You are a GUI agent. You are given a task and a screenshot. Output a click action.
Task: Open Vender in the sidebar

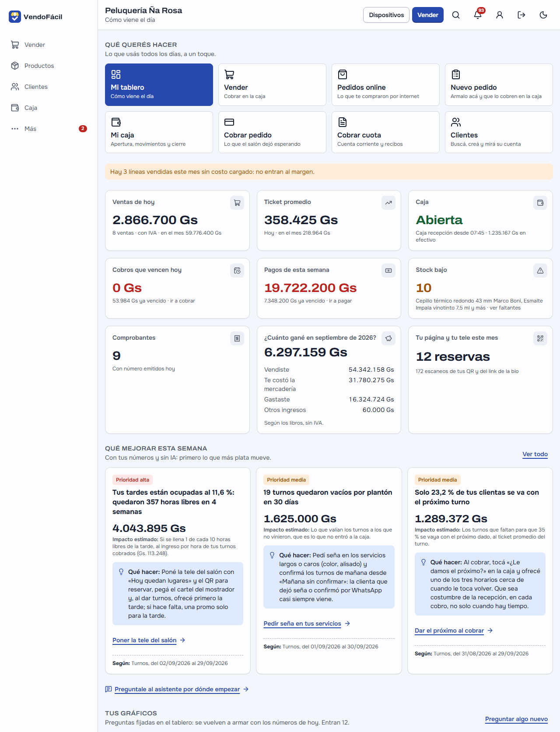[x=49, y=45]
